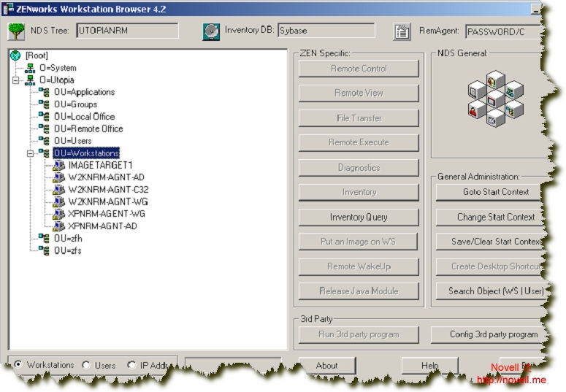Screen dimensions: 566x392
Task: Click the NDS General cubes graphic
Action: [x=496, y=99]
